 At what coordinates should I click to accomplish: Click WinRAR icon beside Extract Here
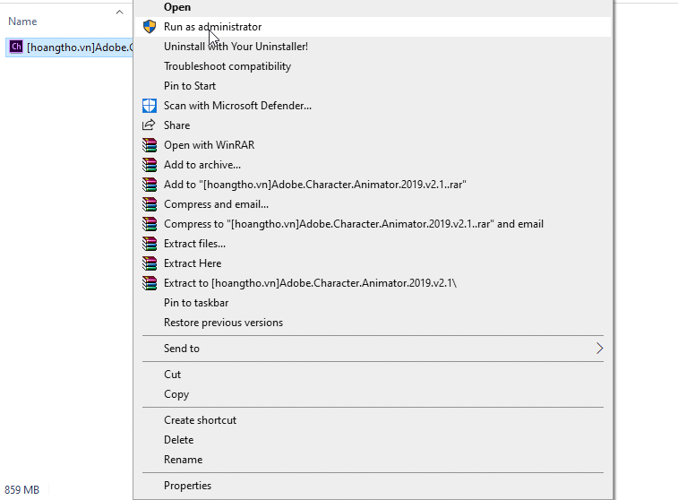tap(150, 263)
